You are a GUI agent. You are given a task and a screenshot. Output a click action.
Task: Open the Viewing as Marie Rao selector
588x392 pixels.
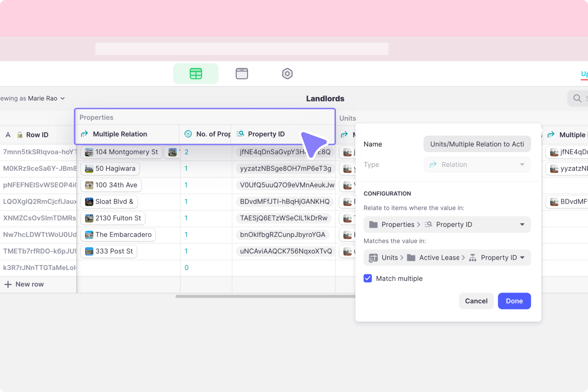tap(33, 98)
